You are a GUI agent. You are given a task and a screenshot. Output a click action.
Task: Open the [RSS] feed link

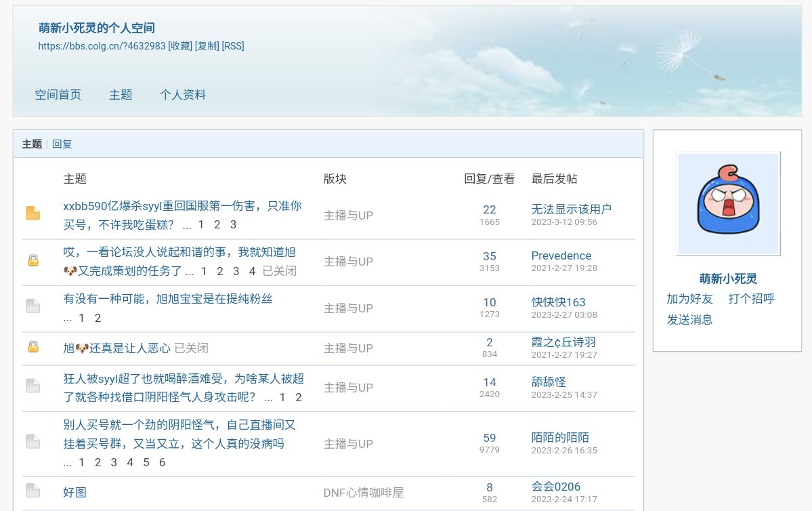(x=233, y=46)
